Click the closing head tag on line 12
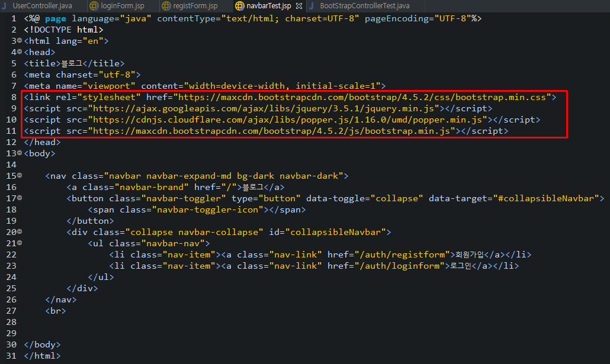The image size is (610, 364). pos(43,142)
